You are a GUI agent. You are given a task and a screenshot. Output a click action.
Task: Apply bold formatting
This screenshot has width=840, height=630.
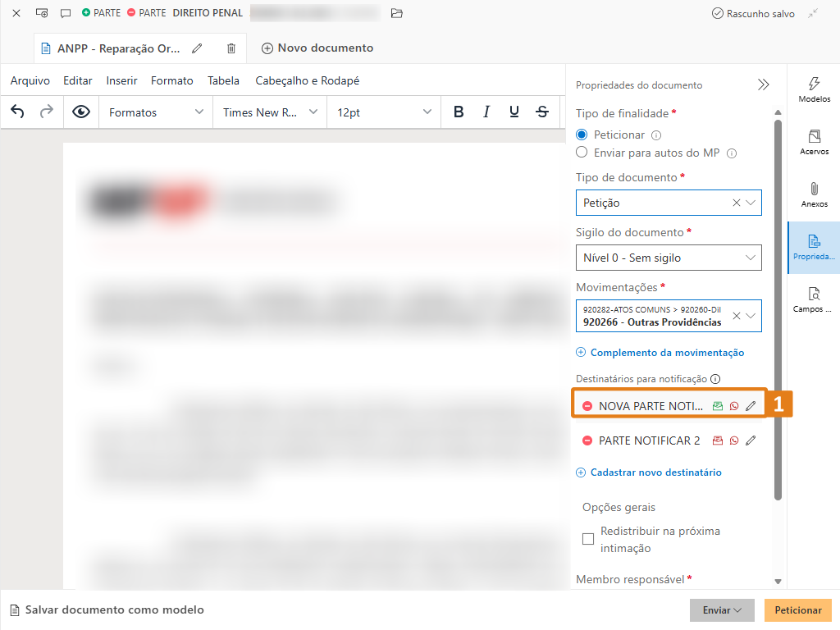click(459, 112)
